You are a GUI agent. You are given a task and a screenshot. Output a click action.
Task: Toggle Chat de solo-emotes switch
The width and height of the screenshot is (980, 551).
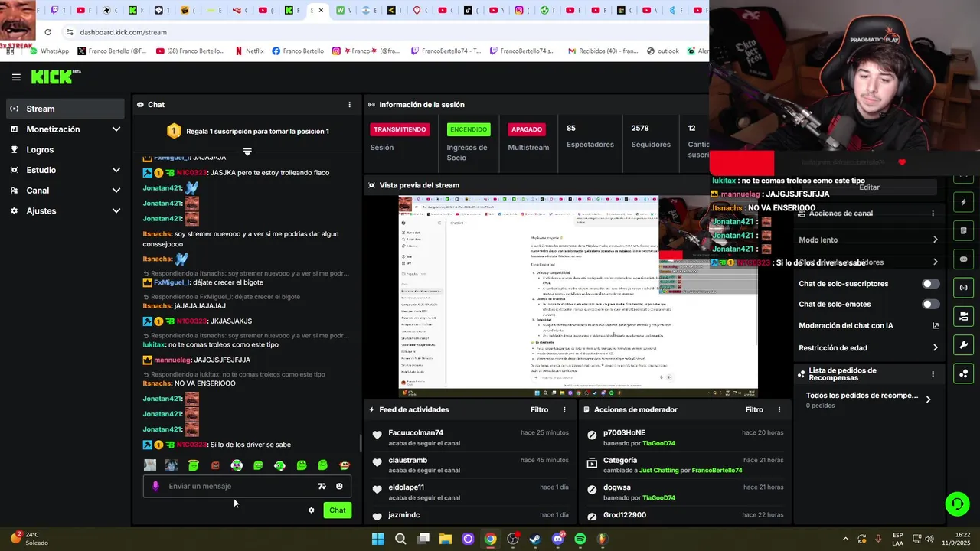(x=930, y=305)
